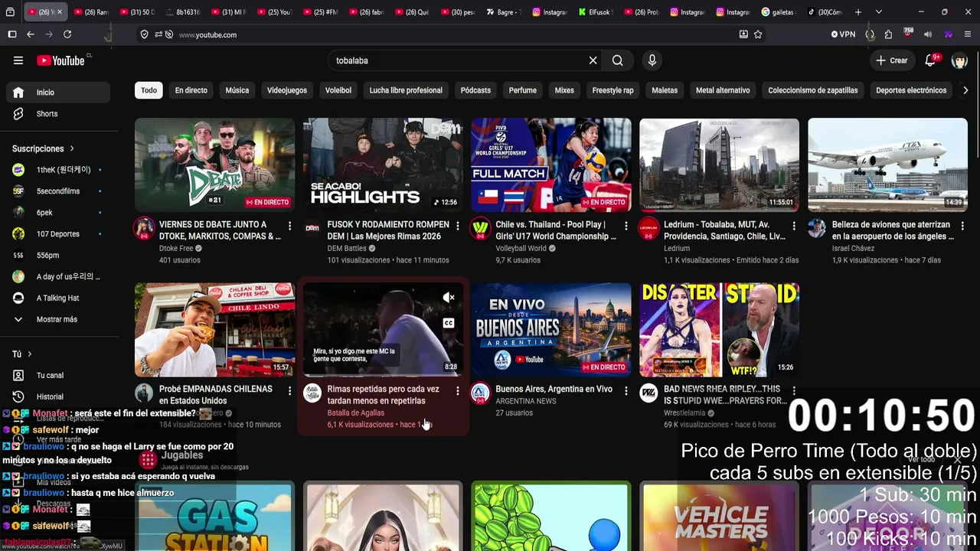Screen dimensions: 980x551
Task: Open options menu for Buenos Aires en Vivo video
Action: coord(626,391)
